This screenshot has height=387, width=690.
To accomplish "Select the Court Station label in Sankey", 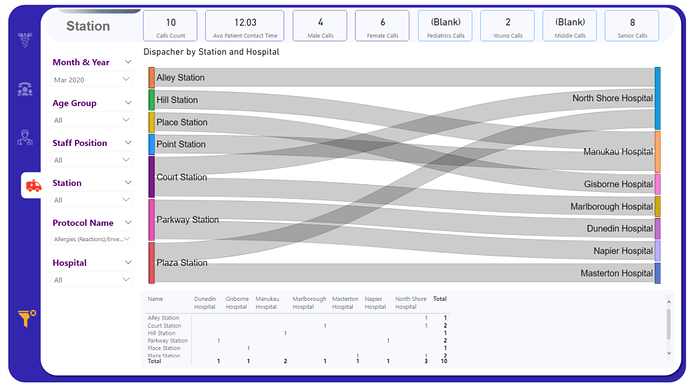I will [x=182, y=177].
